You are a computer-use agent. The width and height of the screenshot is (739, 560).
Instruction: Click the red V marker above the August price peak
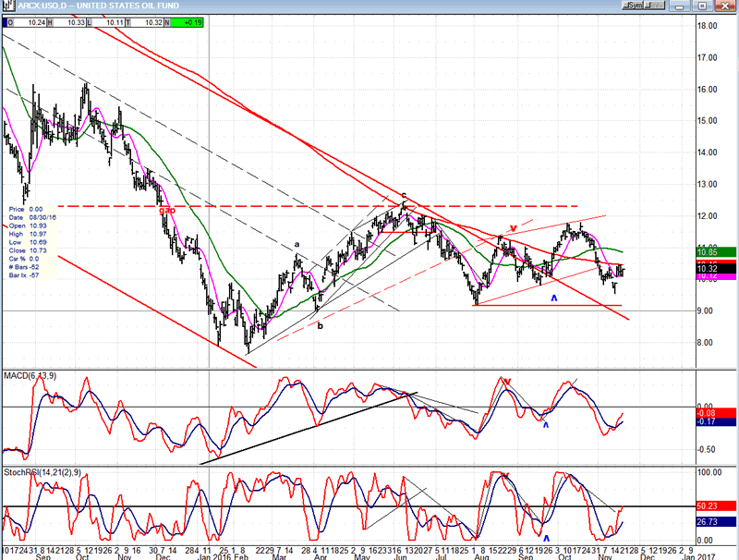click(x=514, y=228)
